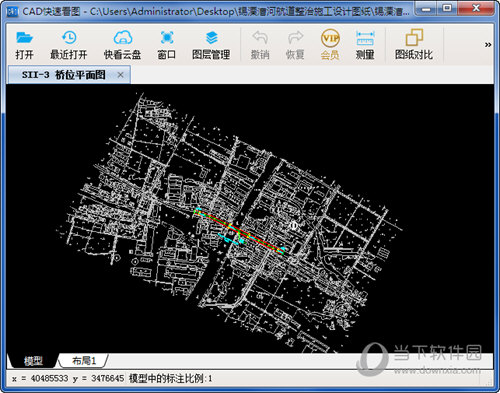Launch 图纸对比 drawing compare
Viewport: 500px width, 393px height.
(x=414, y=45)
